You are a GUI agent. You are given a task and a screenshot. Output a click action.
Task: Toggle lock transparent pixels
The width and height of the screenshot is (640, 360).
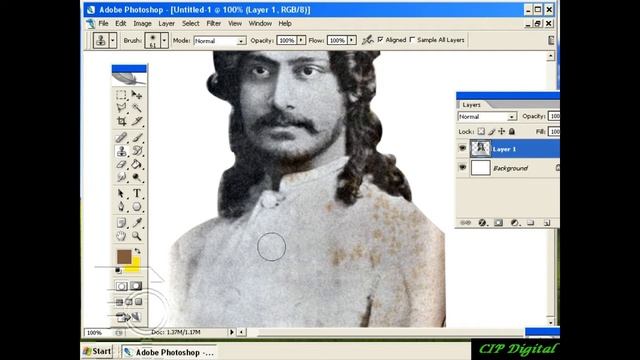pos(481,131)
